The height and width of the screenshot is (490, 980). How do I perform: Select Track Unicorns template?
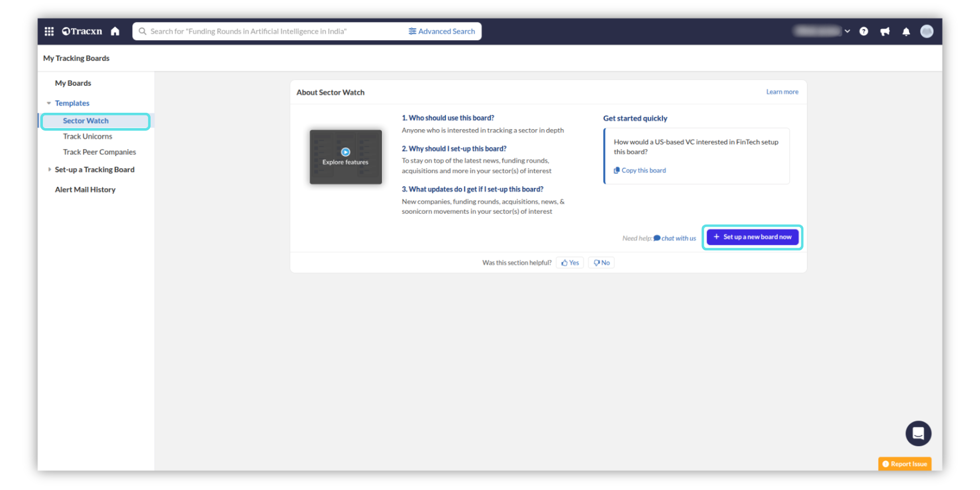[87, 136]
